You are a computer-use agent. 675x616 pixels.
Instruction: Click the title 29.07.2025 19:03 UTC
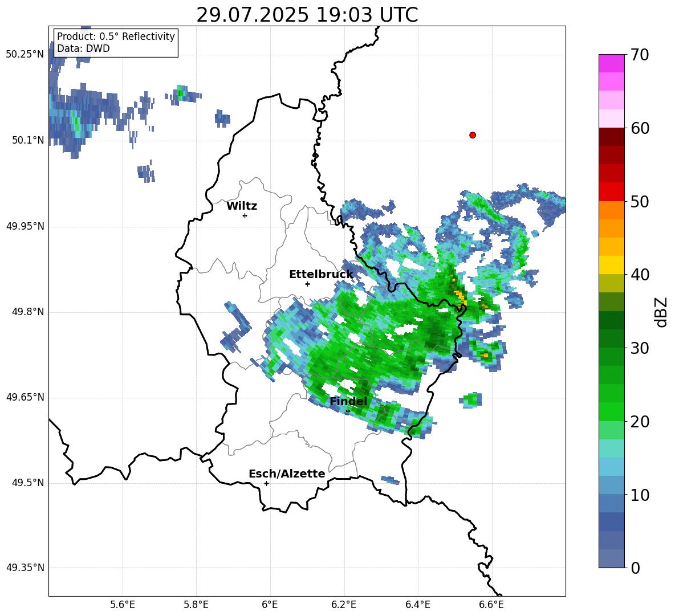(307, 15)
